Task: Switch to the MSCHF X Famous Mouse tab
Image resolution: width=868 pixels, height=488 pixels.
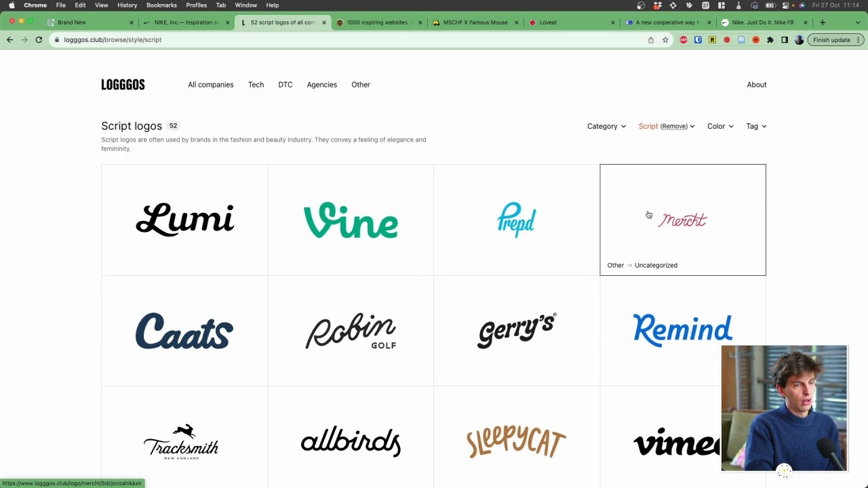Action: [475, 22]
